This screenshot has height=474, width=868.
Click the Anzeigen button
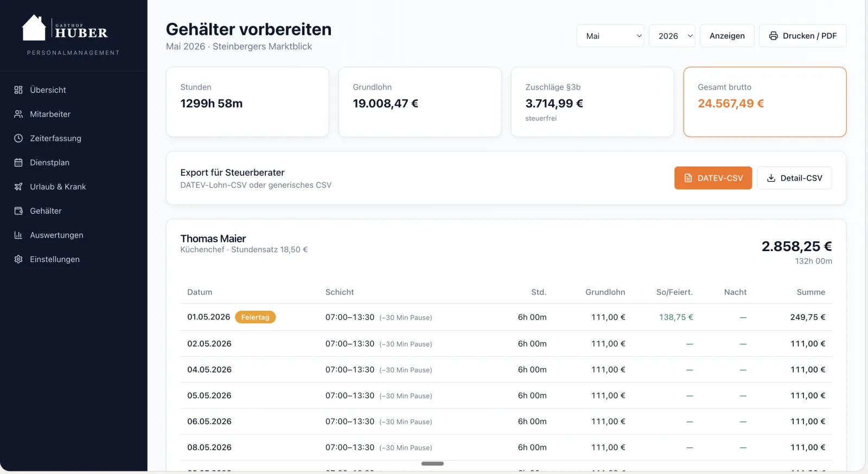pos(727,36)
